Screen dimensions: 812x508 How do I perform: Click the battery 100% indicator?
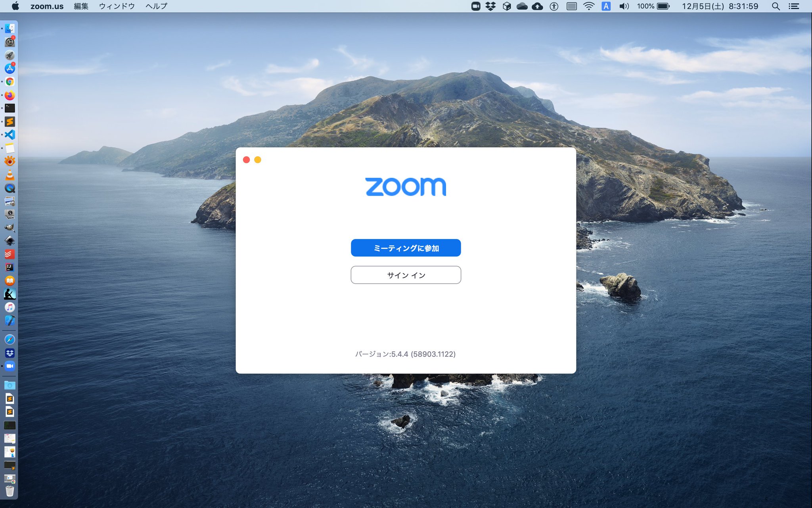point(653,6)
